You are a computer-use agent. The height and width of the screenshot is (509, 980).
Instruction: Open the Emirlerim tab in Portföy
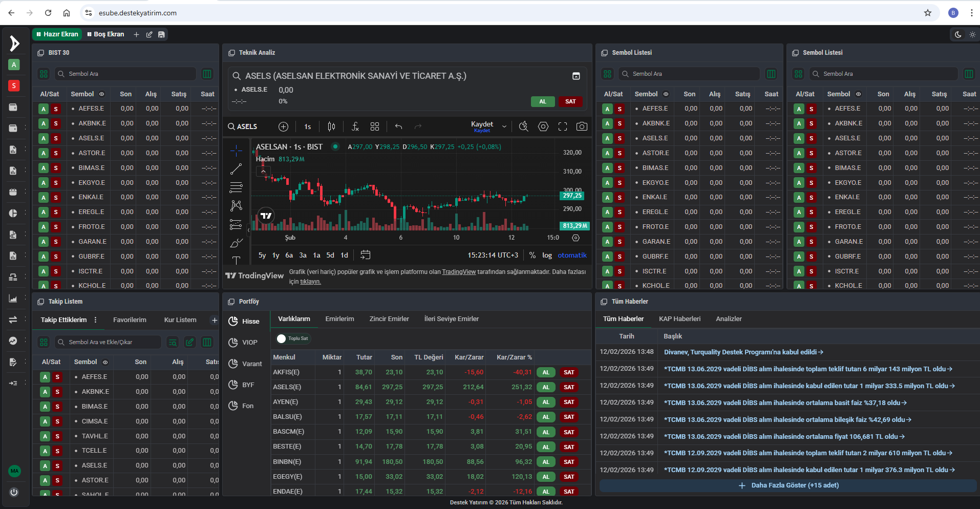pyautogui.click(x=339, y=319)
